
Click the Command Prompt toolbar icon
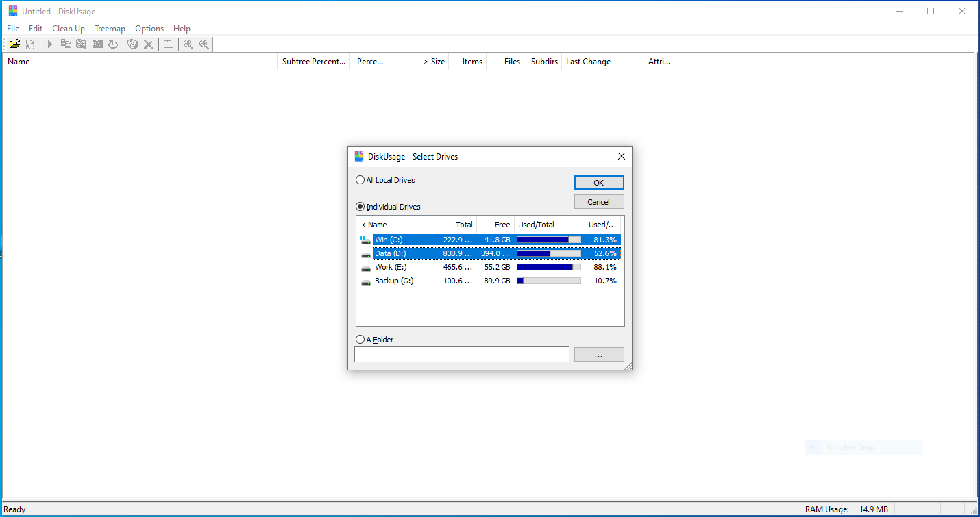tap(97, 44)
